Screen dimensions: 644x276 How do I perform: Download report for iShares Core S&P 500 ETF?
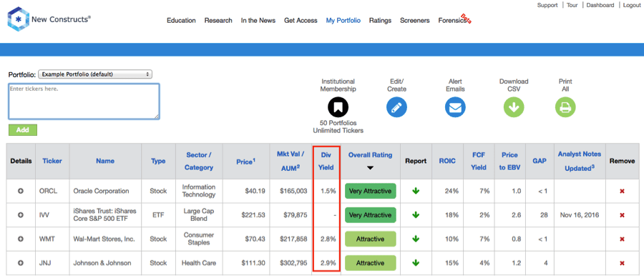[x=416, y=215]
